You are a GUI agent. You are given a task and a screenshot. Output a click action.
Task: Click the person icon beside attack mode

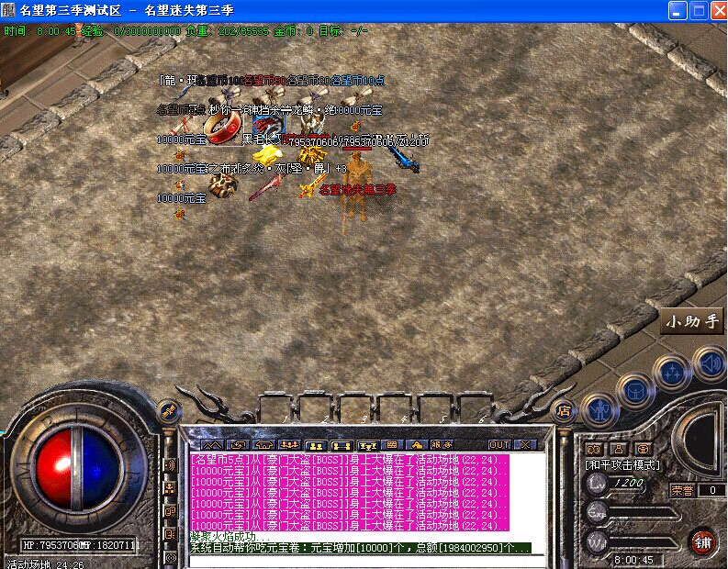tap(619, 449)
